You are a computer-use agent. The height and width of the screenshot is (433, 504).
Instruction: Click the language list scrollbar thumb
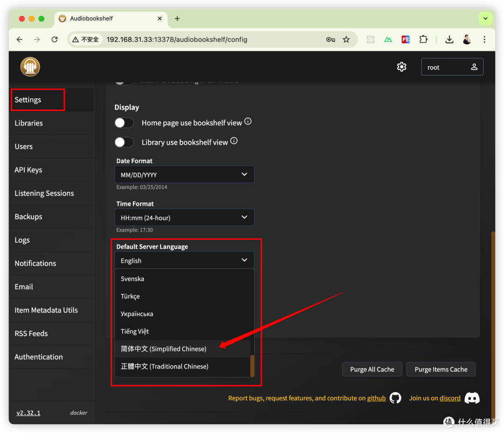252,365
